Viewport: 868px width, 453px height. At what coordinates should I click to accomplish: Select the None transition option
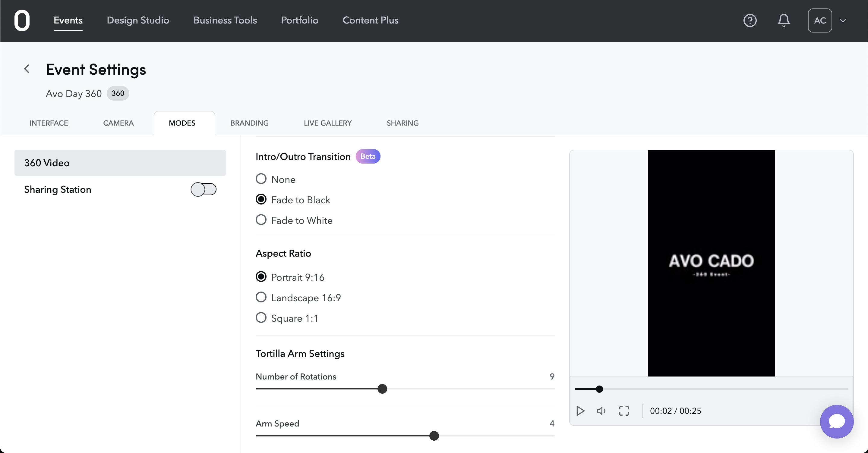coord(261,179)
